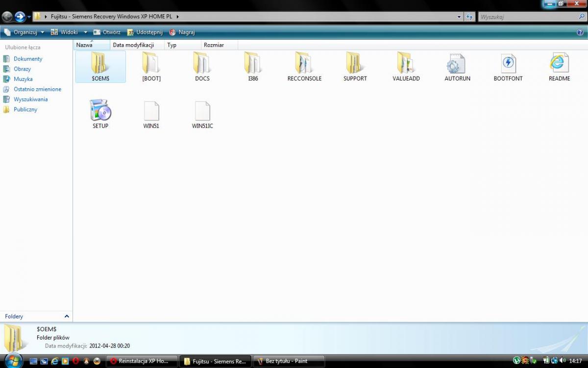Select the RECCONSOLE folder
This screenshot has height=368, width=588.
(x=304, y=67)
